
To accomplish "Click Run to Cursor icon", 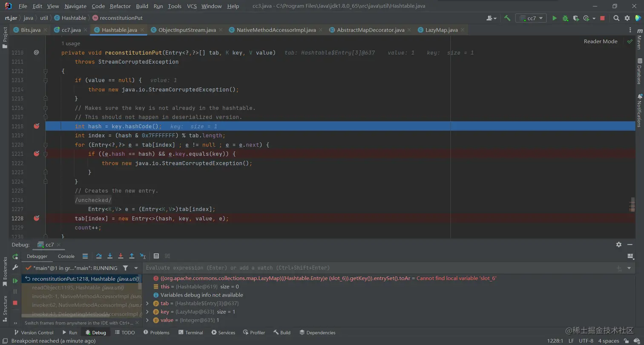I will 143,256.
